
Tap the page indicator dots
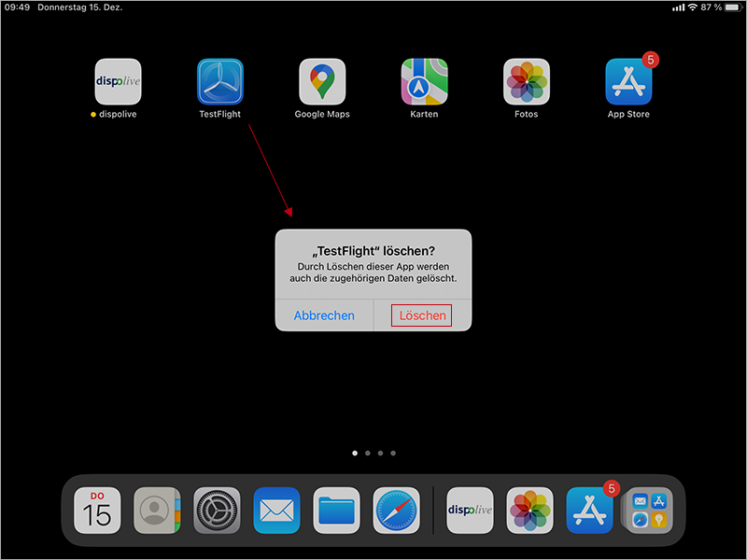(374, 454)
